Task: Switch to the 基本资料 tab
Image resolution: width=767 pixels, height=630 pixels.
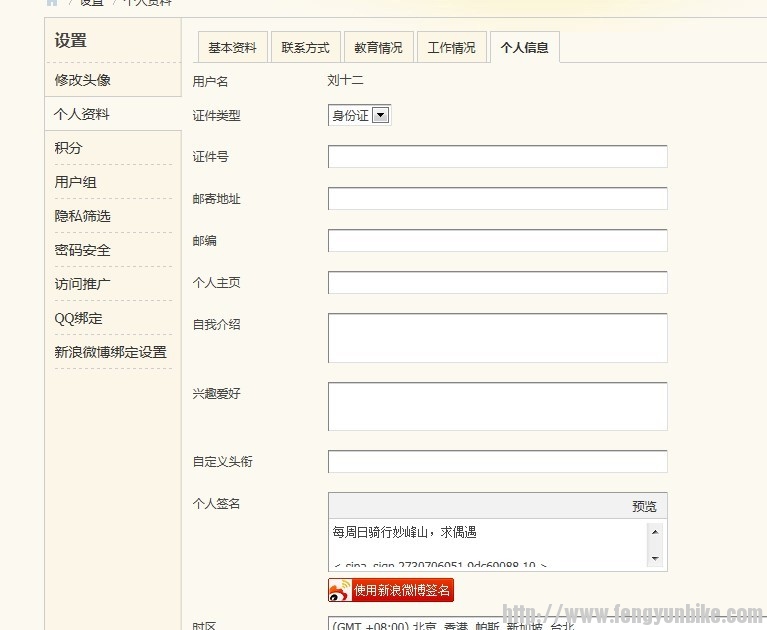Action: 232,47
